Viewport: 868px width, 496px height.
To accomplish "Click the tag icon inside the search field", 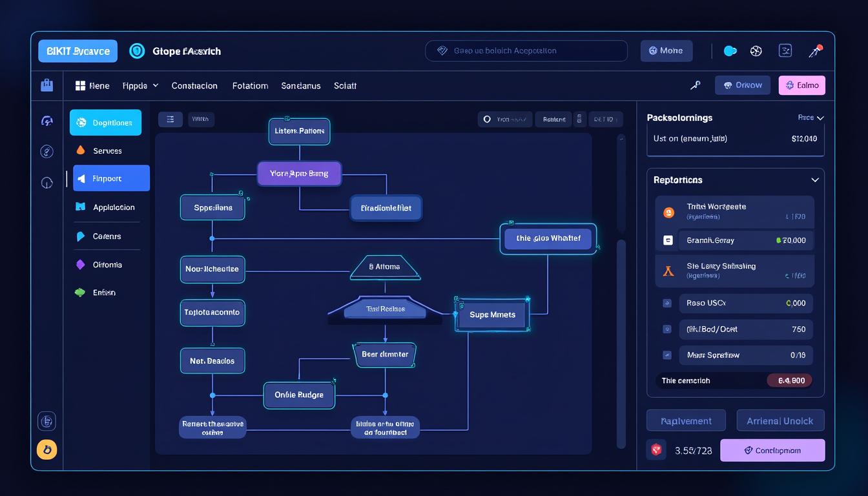I will [442, 50].
